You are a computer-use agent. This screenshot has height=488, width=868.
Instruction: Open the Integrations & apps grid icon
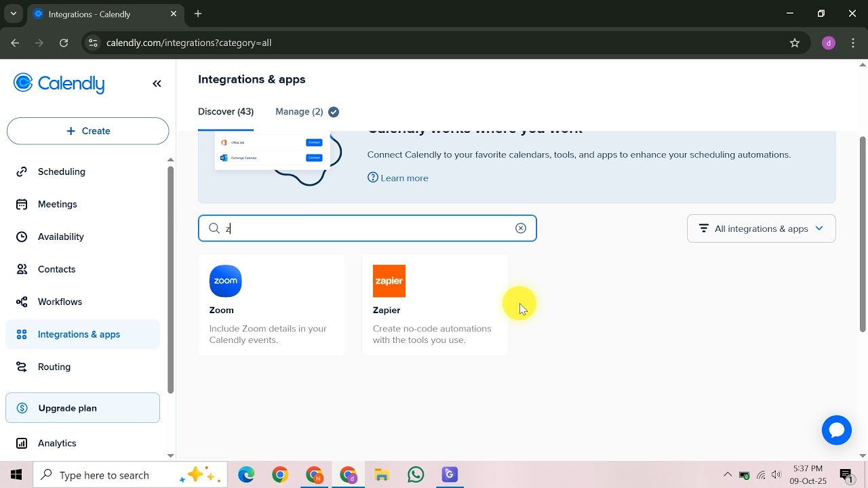[22, 334]
